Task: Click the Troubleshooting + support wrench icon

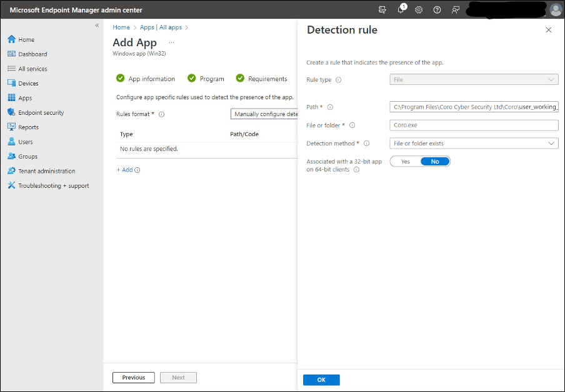Action: click(x=11, y=185)
